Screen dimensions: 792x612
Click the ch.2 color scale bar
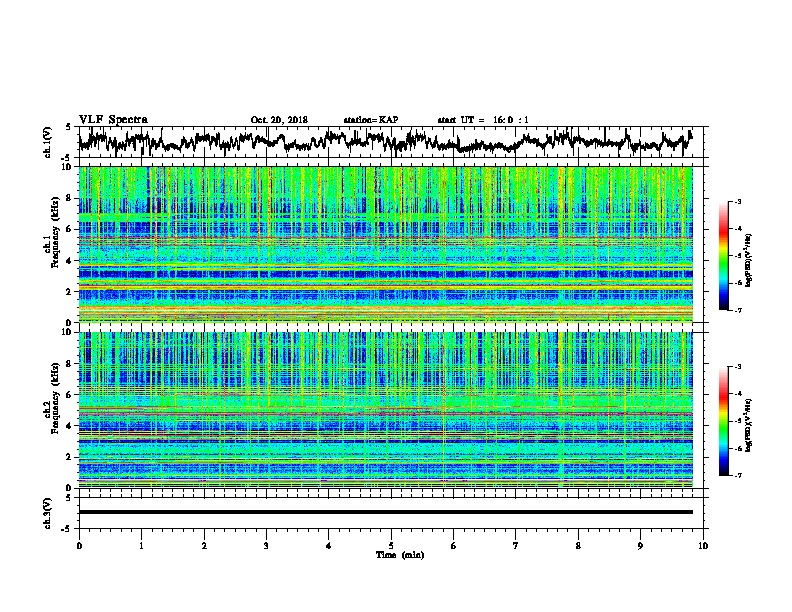[x=723, y=421]
